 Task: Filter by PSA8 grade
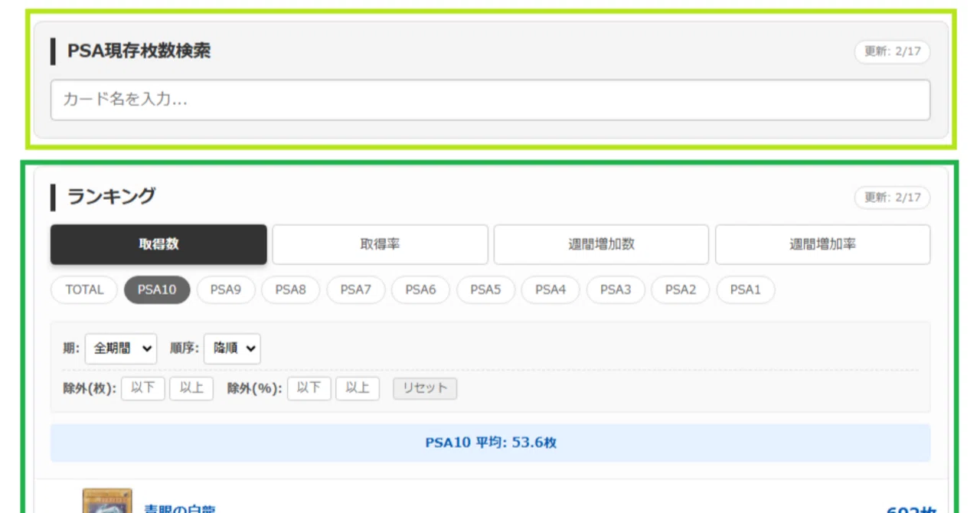(x=291, y=290)
